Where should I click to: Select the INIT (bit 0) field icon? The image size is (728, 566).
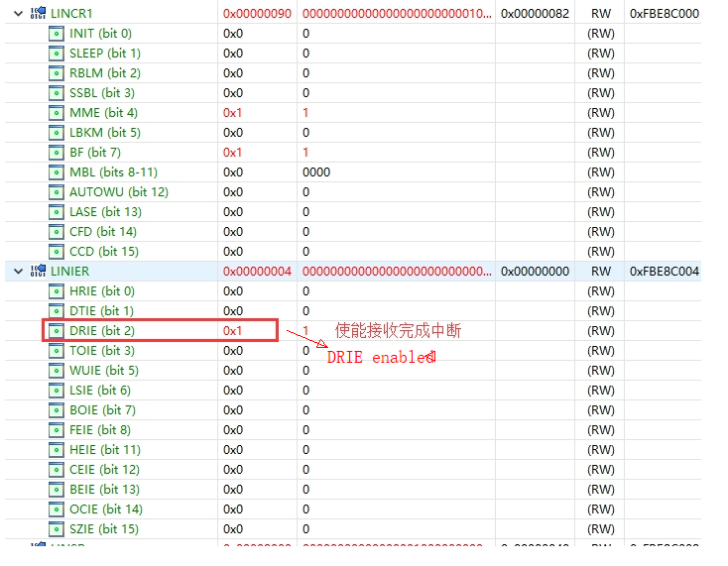pyautogui.click(x=57, y=34)
